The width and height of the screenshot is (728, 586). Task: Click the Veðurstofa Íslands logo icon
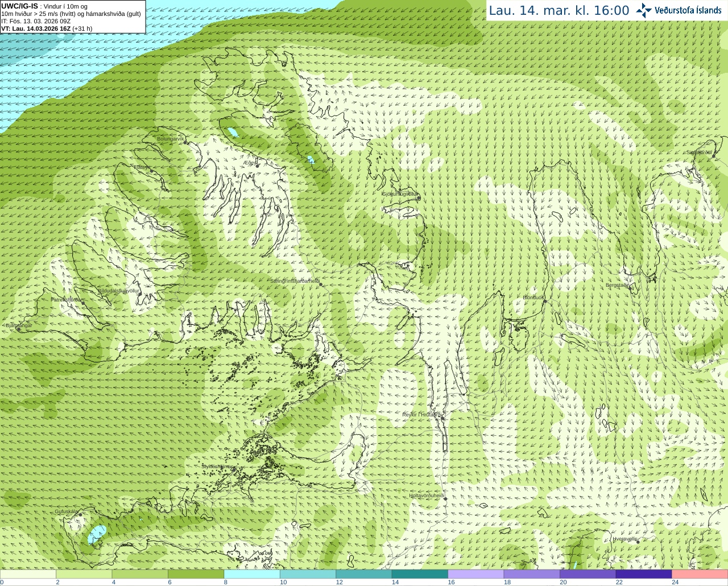644,10
